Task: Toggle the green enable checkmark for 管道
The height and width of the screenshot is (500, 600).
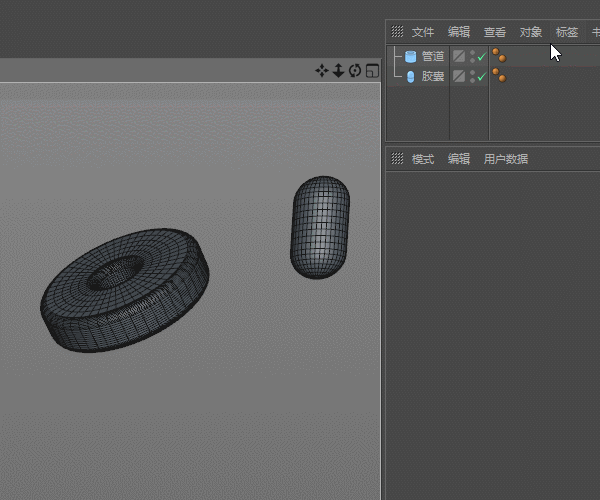Action: point(482,57)
